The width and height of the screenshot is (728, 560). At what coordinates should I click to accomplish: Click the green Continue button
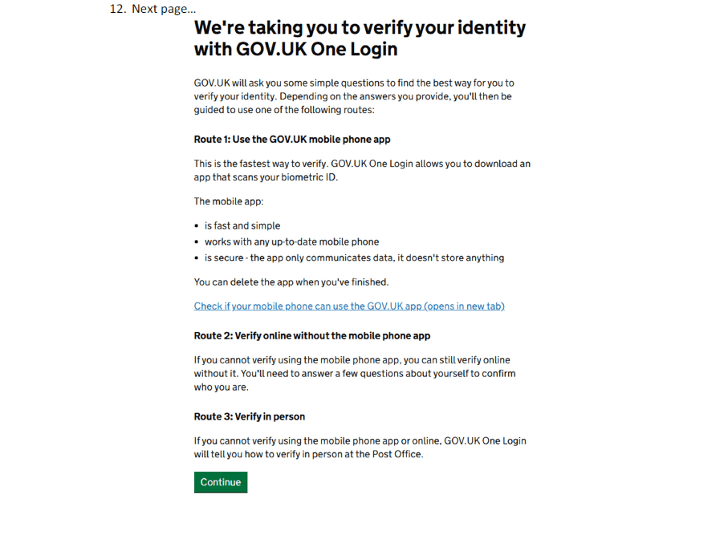pyautogui.click(x=221, y=482)
